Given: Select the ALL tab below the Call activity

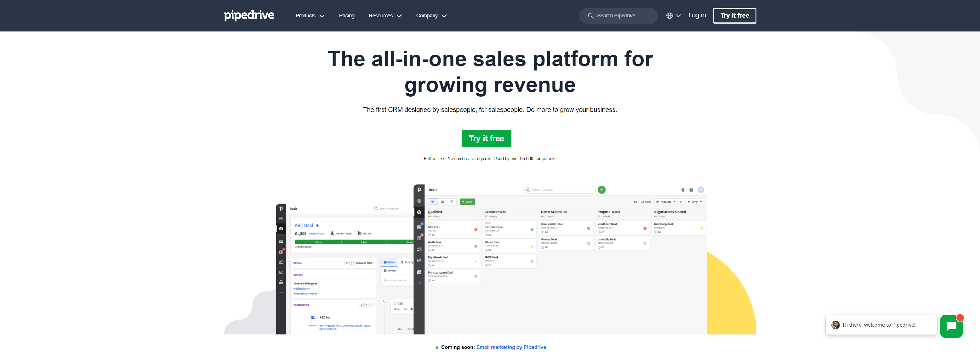Looking at the screenshot, I should pyautogui.click(x=400, y=329).
